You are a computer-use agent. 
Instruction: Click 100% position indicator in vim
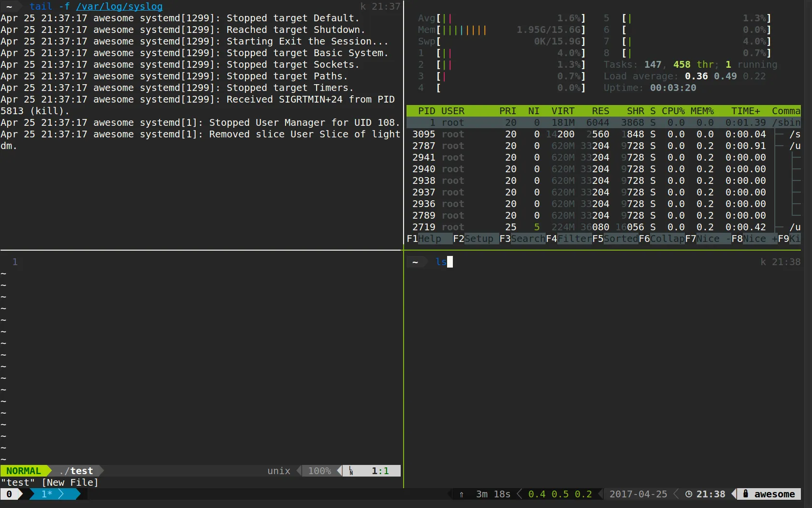(319, 471)
